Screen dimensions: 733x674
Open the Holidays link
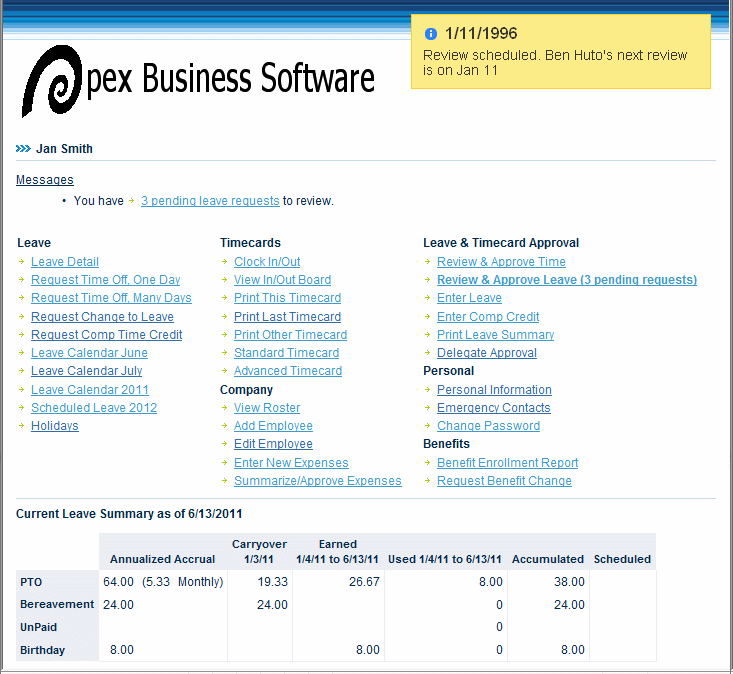tap(54, 426)
